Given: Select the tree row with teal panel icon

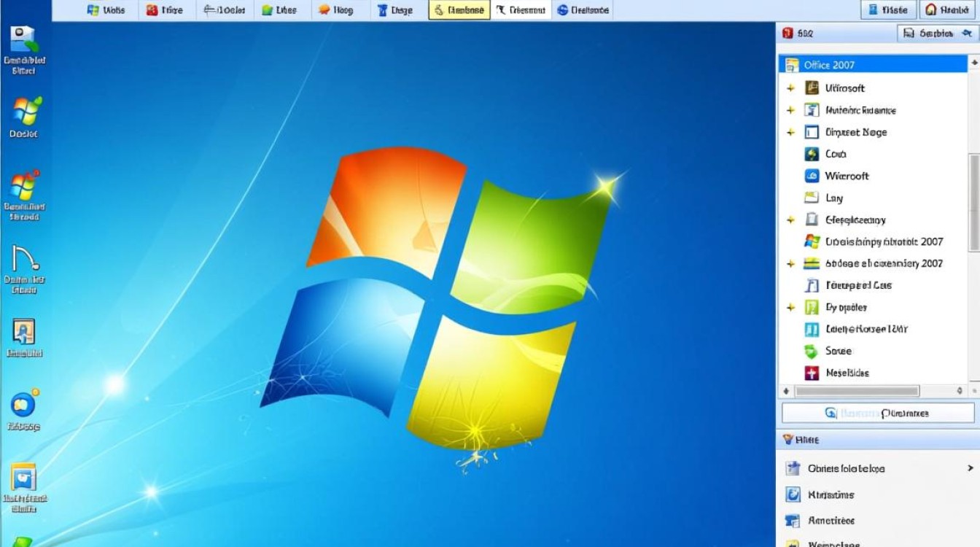Looking at the screenshot, I should coord(873,329).
